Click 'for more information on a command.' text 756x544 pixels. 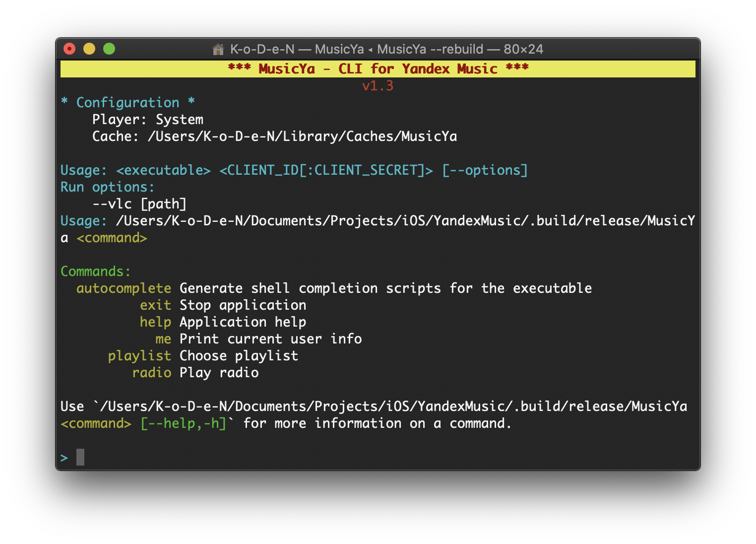378,423
